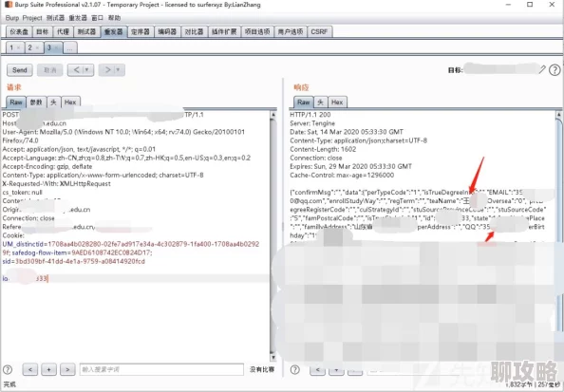Open the 帮助 menu

[x=114, y=18]
